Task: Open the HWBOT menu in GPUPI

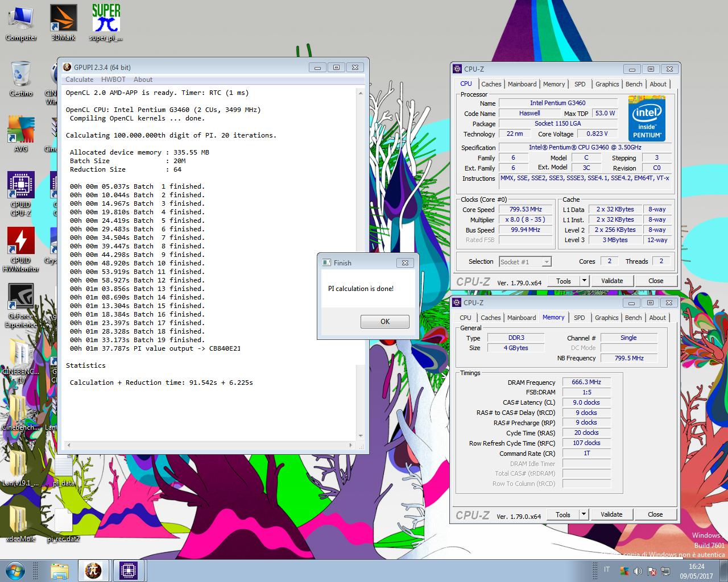Action: (113, 80)
